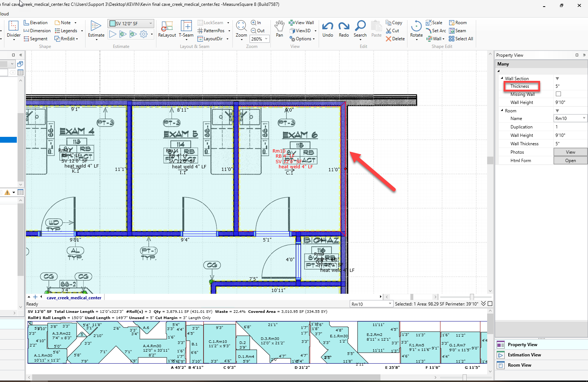This screenshot has height=382, width=588.
Task: Switch to View Wall mode
Action: point(301,23)
